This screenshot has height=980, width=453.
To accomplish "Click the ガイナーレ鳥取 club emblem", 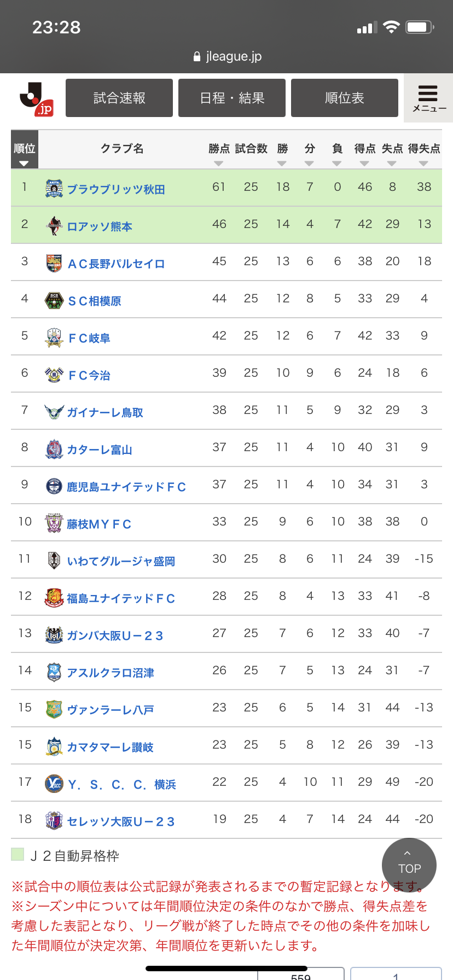I will (54, 412).
